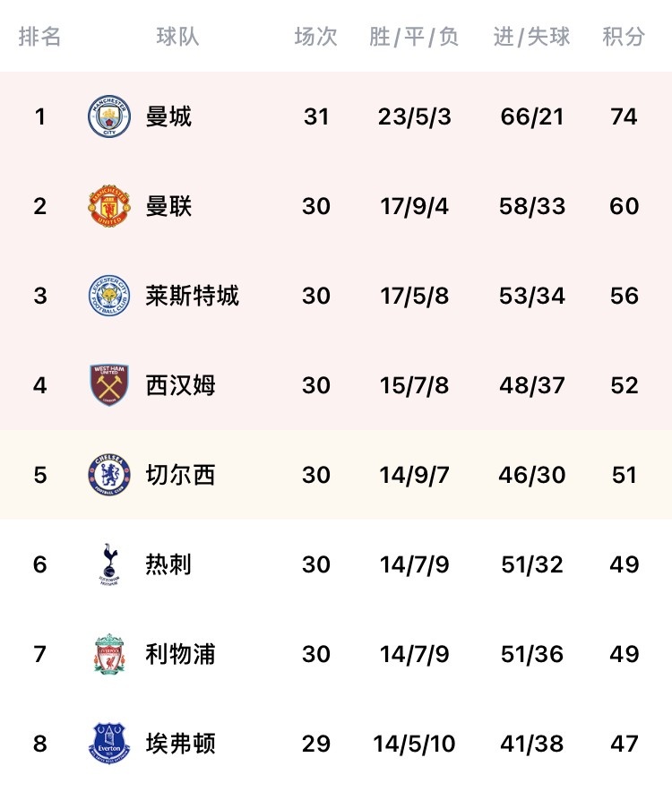The height and width of the screenshot is (792, 672).
Task: View team details for 切尔西
Action: point(180,475)
